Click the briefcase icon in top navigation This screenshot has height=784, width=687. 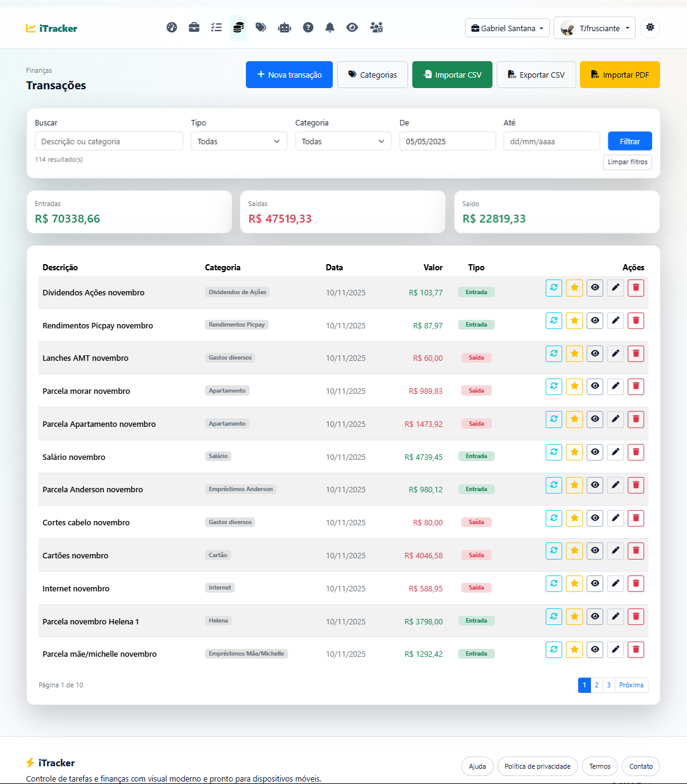[x=194, y=28]
